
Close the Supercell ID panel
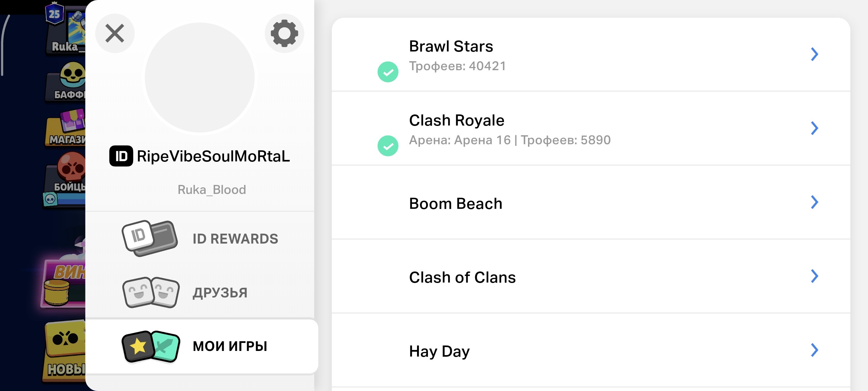coord(115,33)
